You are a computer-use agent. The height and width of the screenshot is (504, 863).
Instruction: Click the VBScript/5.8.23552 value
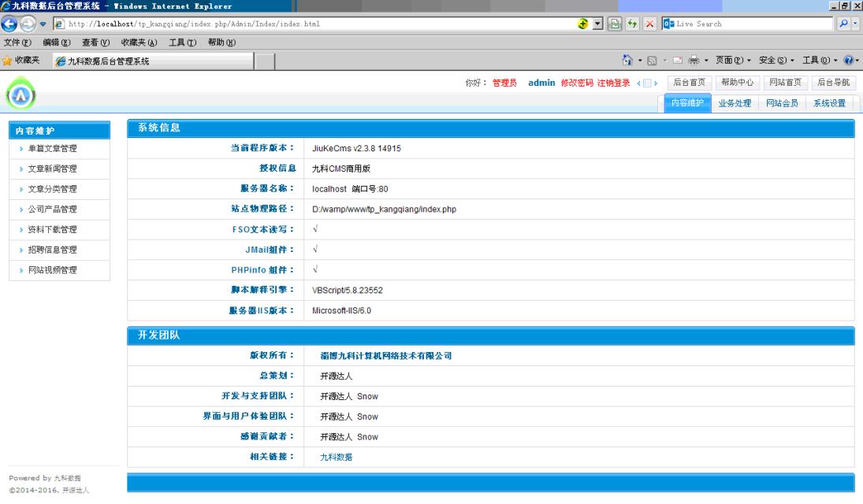[x=348, y=291]
